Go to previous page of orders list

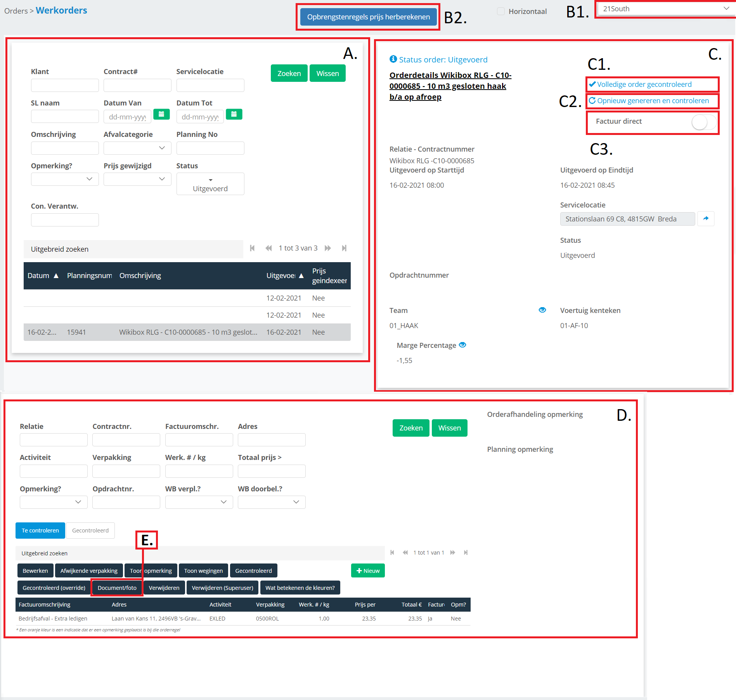(x=268, y=248)
